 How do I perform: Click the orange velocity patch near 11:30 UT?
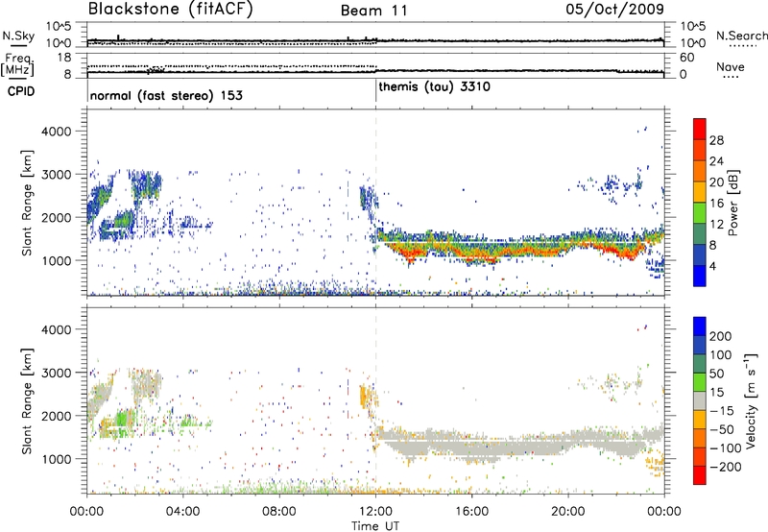point(365,396)
